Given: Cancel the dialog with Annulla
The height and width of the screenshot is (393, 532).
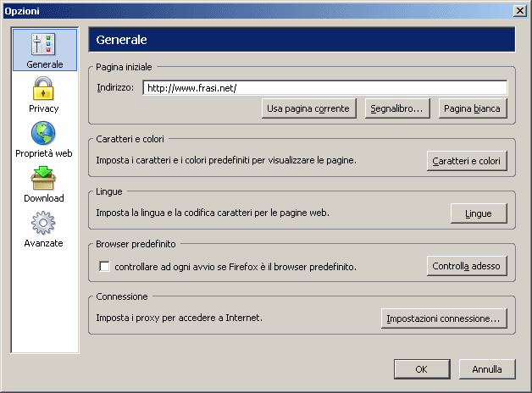Looking at the screenshot, I should pos(487,368).
